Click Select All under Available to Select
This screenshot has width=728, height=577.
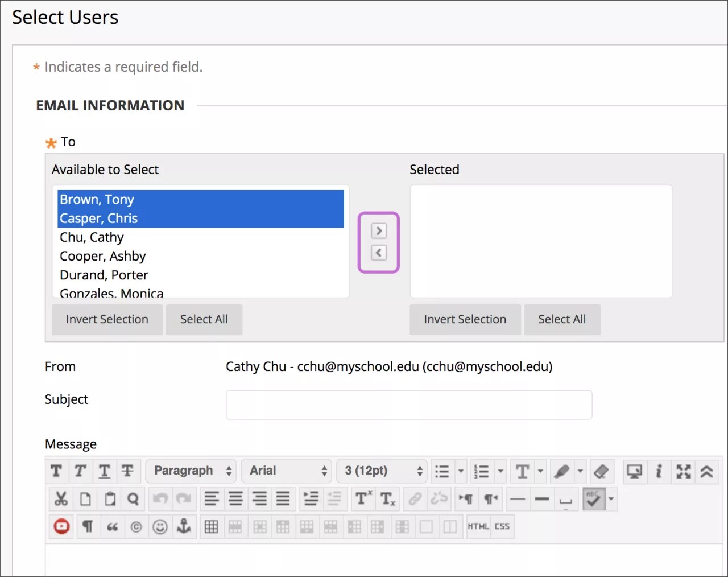pyautogui.click(x=204, y=319)
